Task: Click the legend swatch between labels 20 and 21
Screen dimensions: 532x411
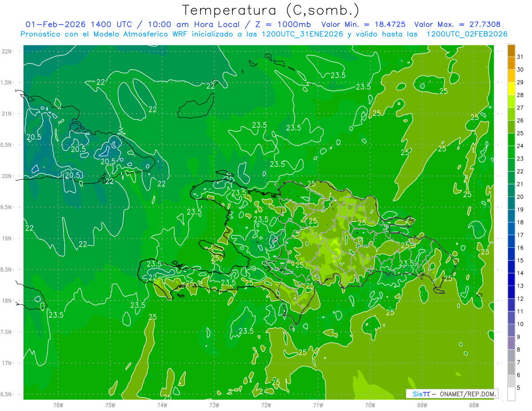Action: click(x=511, y=191)
